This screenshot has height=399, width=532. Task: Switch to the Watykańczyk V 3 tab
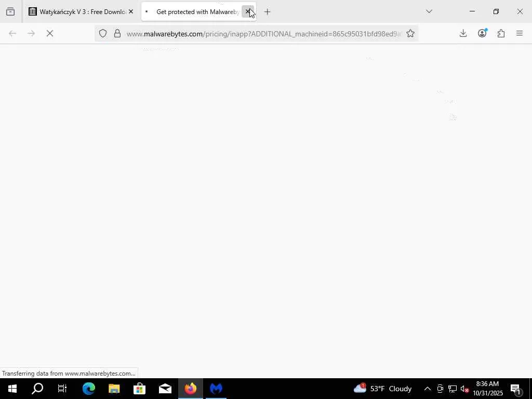[81, 12]
